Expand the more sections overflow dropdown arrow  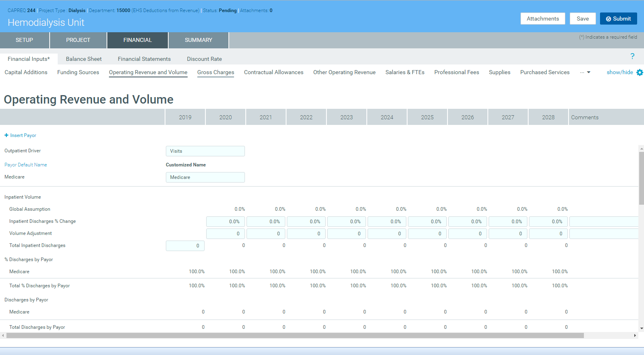(x=588, y=73)
